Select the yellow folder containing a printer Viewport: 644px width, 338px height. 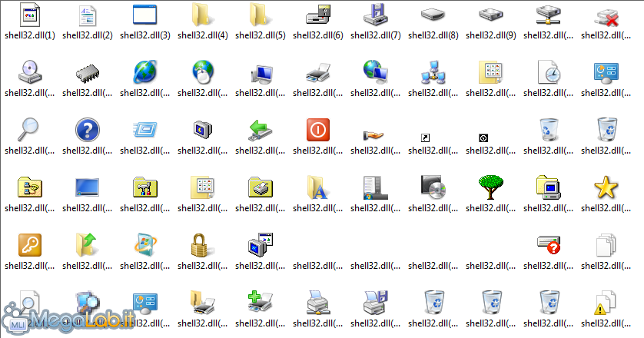pos(261,187)
